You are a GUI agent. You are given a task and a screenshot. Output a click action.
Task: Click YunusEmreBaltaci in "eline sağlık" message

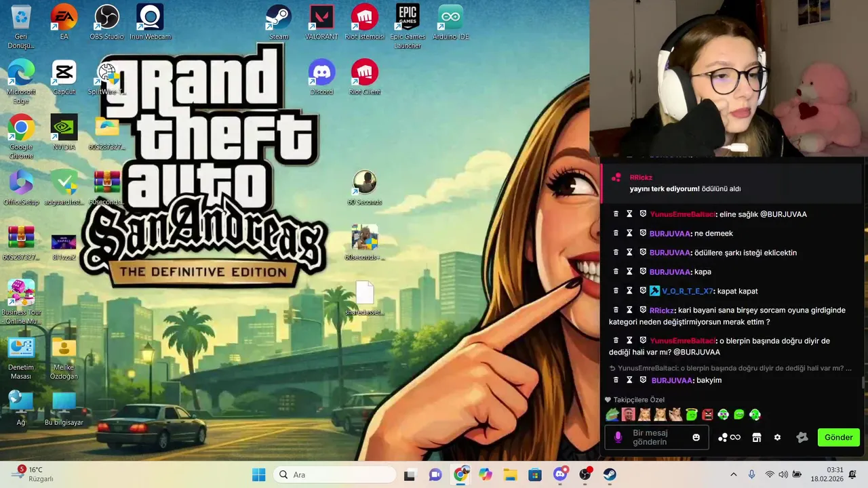coord(682,214)
